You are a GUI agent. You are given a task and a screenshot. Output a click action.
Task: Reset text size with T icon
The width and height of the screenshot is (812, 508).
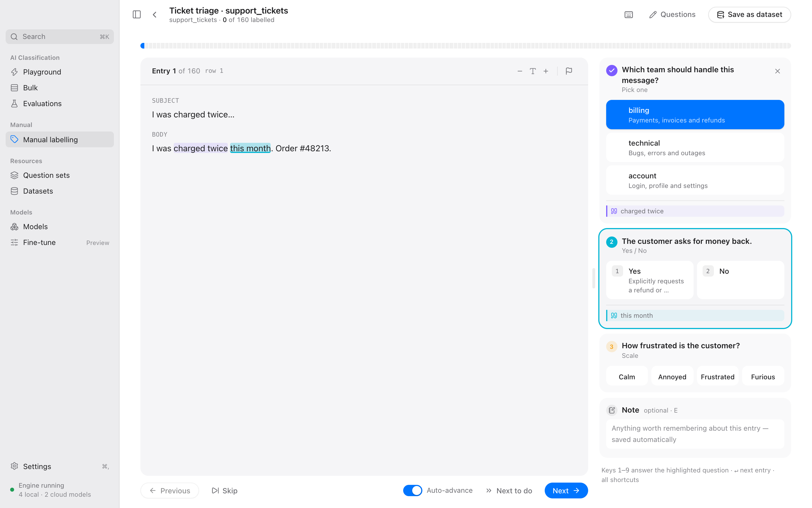coord(533,71)
